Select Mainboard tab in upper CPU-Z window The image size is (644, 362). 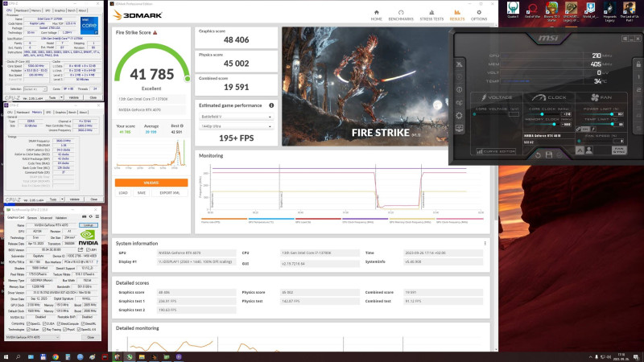pyautogui.click(x=23, y=10)
